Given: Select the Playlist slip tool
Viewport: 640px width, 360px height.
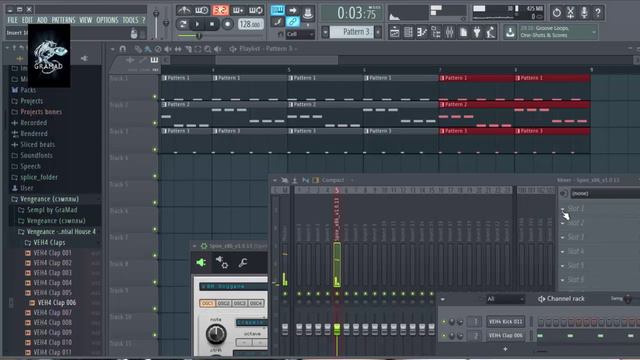Looking at the screenshot, I should pyautogui.click(x=178, y=49).
